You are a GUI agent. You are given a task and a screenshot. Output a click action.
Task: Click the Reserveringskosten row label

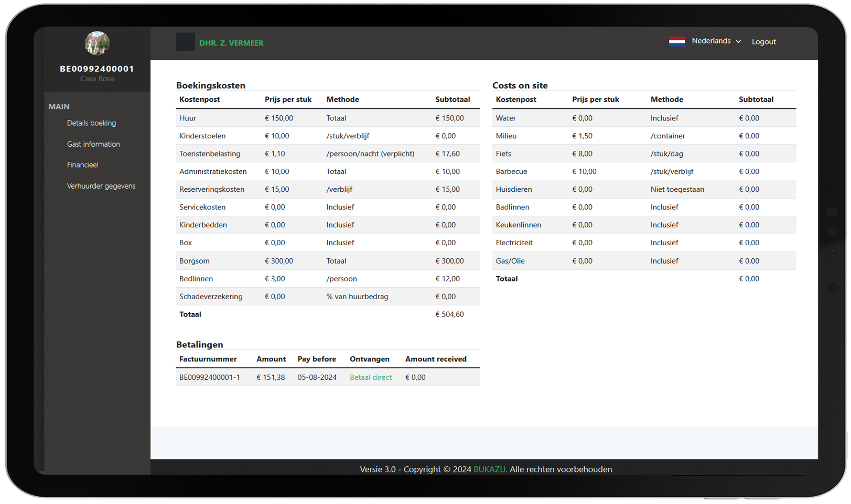212,189
